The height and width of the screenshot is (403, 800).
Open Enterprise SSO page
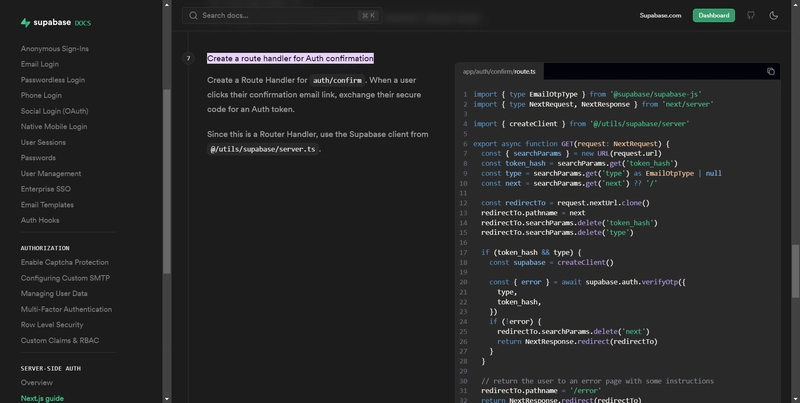tap(45, 189)
